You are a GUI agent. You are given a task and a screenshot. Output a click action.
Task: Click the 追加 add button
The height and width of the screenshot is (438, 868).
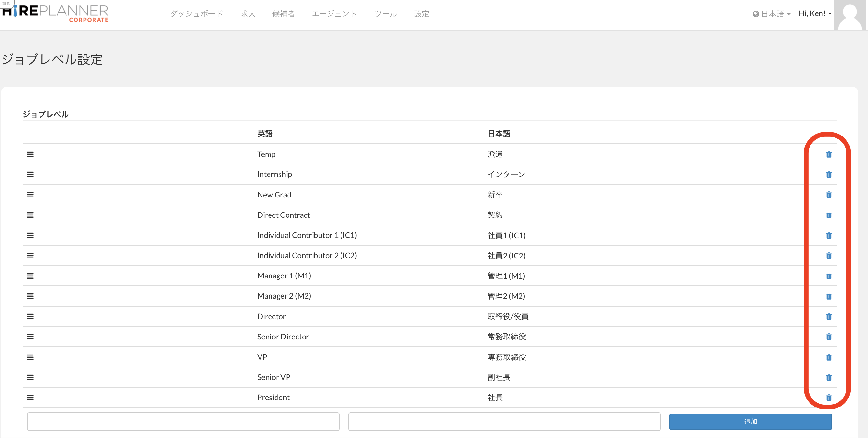(750, 422)
